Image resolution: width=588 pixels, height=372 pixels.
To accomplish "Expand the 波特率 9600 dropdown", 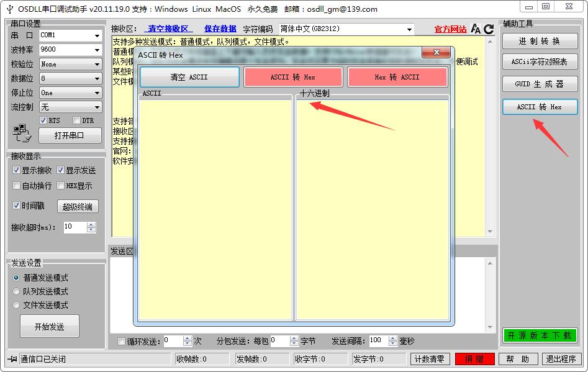I will click(71, 50).
